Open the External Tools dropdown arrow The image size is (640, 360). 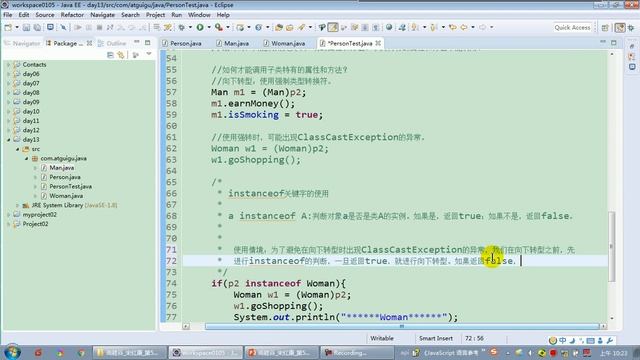(x=228, y=27)
